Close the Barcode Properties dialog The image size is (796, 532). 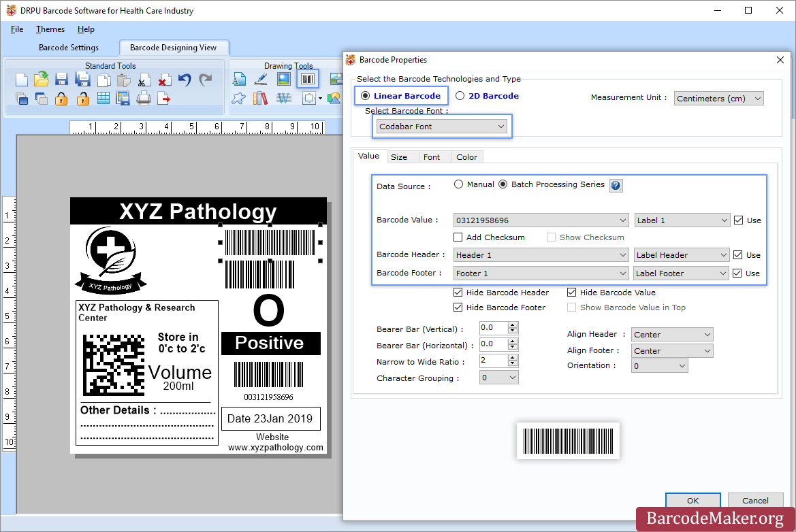click(780, 60)
